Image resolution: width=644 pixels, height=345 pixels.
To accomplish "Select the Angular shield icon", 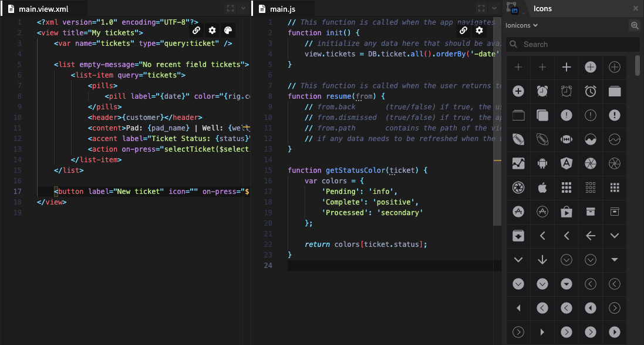I will pos(567,163).
